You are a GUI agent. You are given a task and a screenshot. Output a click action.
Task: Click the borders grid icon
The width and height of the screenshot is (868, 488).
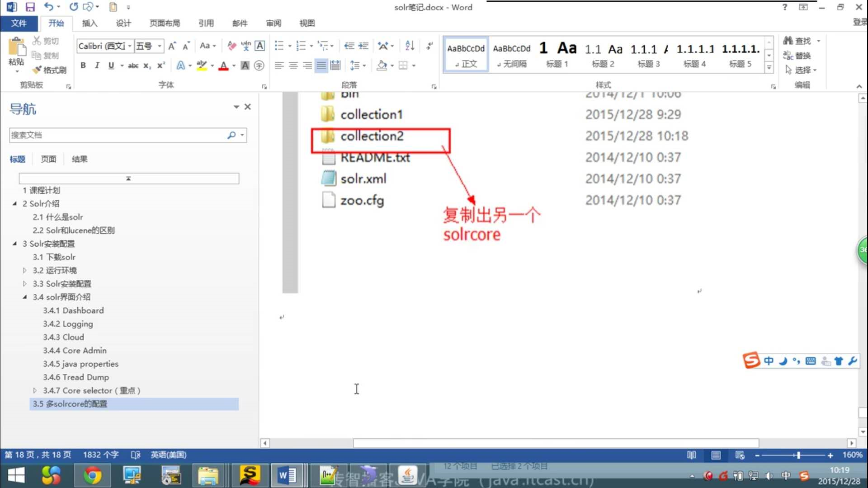(403, 66)
